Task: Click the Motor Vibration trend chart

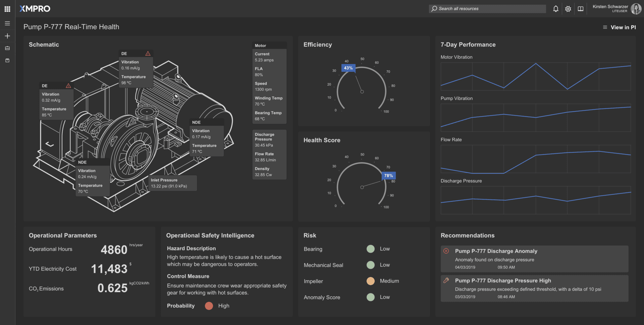Action: [x=535, y=76]
